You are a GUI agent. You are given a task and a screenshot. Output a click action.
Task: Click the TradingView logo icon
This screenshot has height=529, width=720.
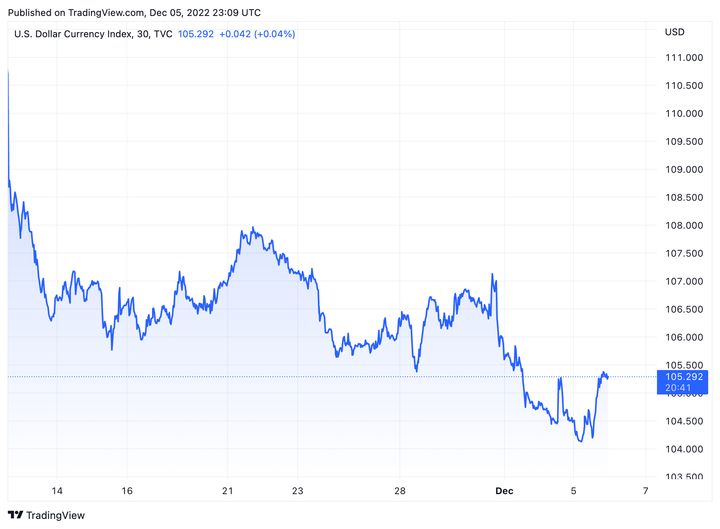[x=15, y=515]
